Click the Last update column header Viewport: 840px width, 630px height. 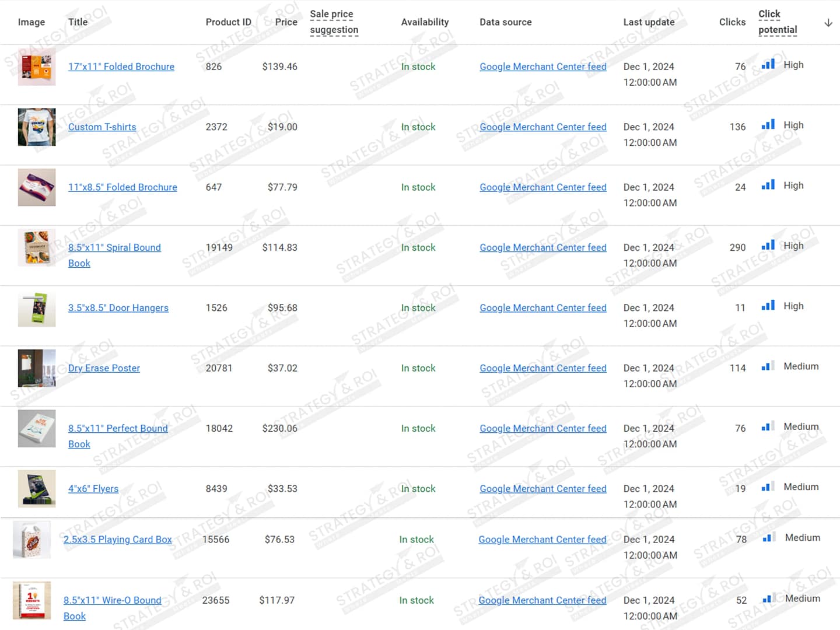tap(649, 22)
